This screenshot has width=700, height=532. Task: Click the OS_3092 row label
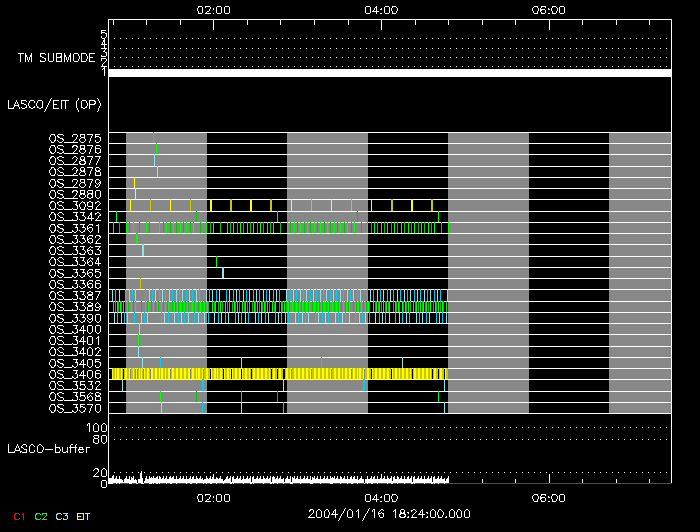[x=75, y=205]
